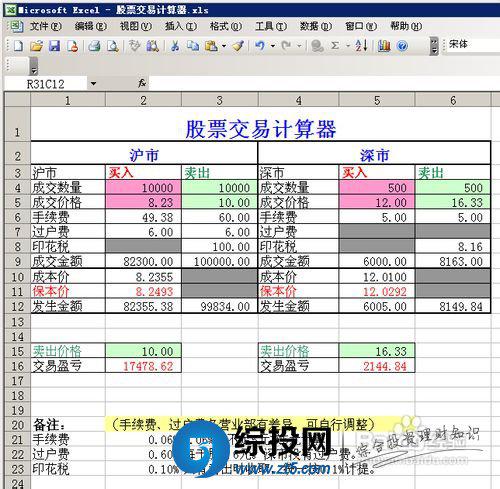This screenshot has height=489, width=500.
Task: Sort ascending with the A-Z icon
Action: 361,46
